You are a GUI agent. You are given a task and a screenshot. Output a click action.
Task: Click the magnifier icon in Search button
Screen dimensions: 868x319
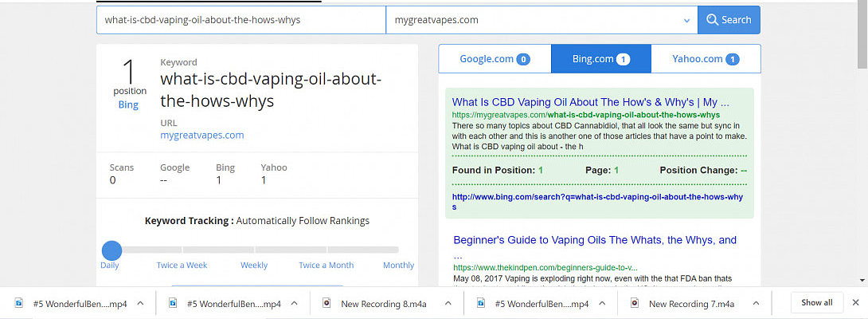tap(712, 20)
